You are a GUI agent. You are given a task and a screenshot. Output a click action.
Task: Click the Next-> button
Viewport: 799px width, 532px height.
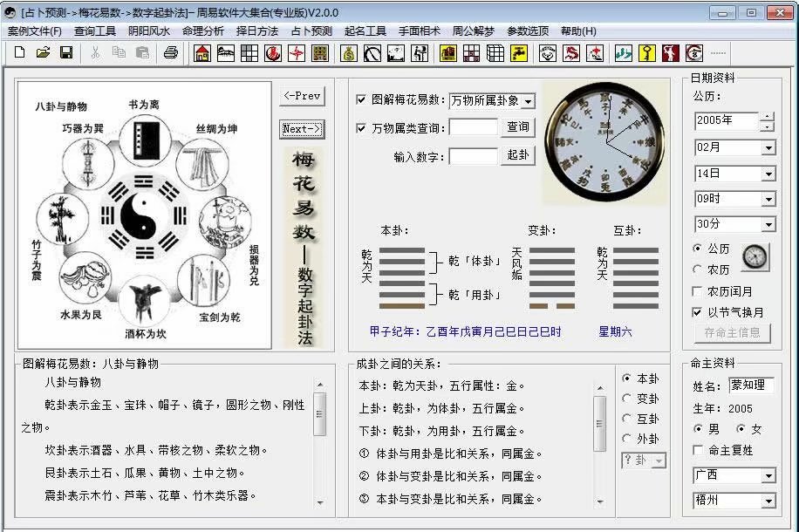point(302,129)
